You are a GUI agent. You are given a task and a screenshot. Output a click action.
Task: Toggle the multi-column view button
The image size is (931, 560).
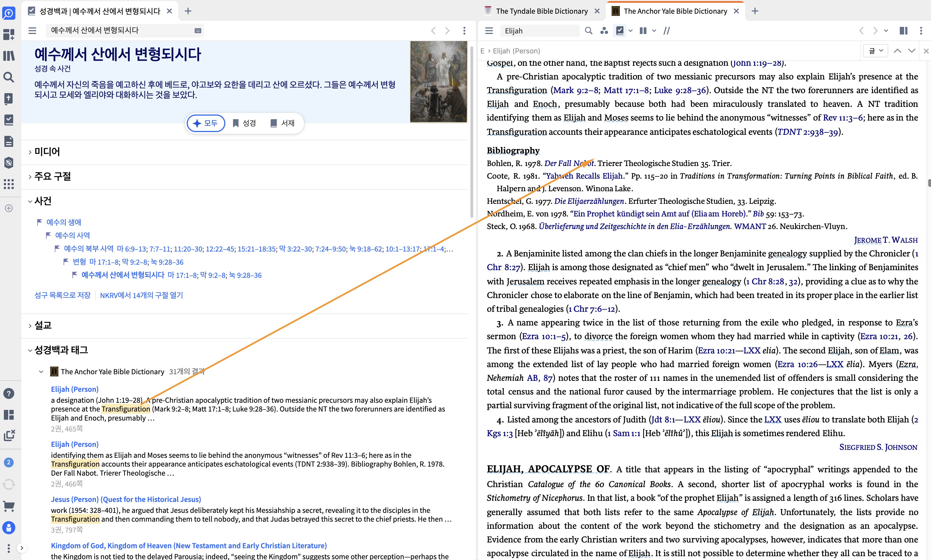[643, 31]
